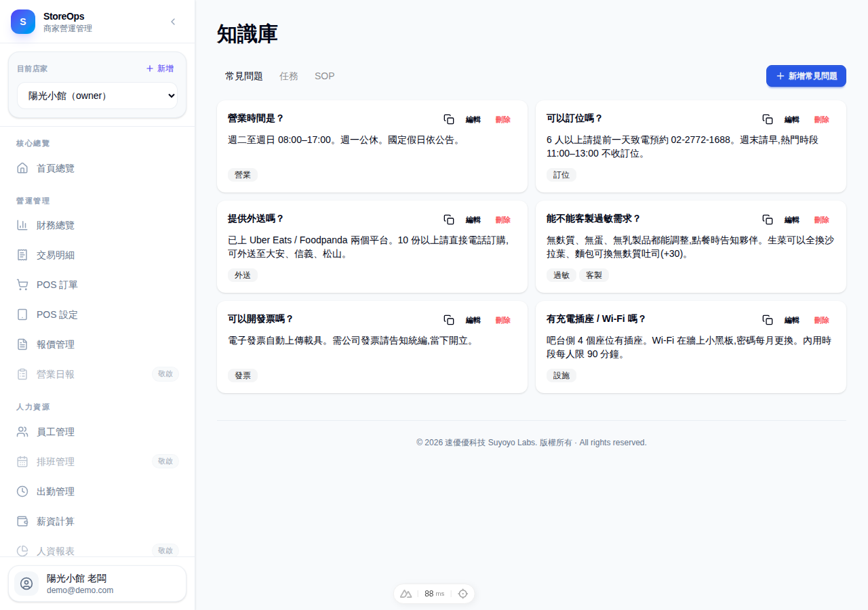Click the 人資報表 pie chart icon
Image resolution: width=868 pixels, height=610 pixels.
tap(22, 551)
